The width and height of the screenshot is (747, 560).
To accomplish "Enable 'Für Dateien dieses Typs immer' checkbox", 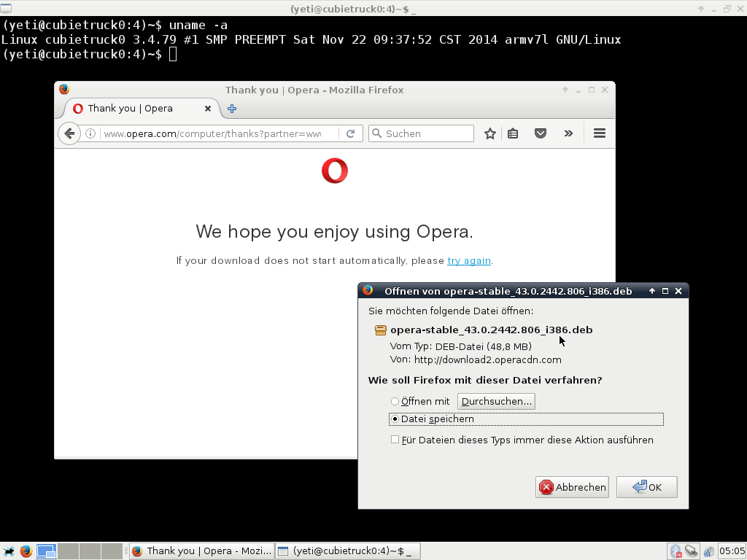I will click(395, 440).
